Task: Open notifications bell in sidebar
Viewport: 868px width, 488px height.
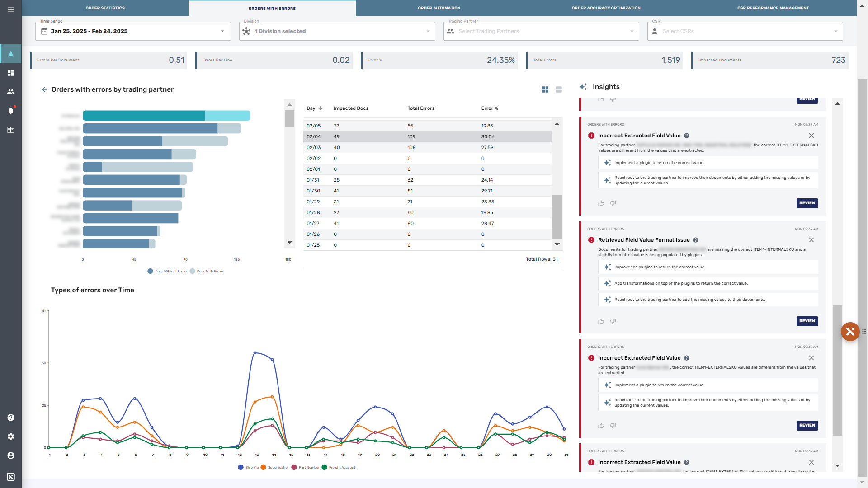Action: tap(11, 111)
